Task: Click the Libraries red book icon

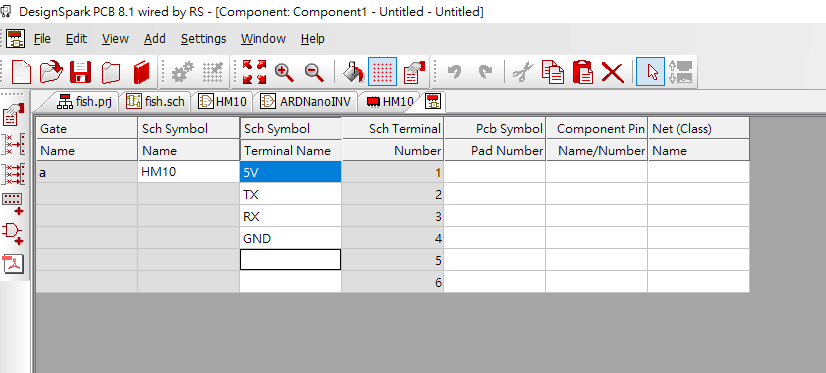Action: [141, 72]
